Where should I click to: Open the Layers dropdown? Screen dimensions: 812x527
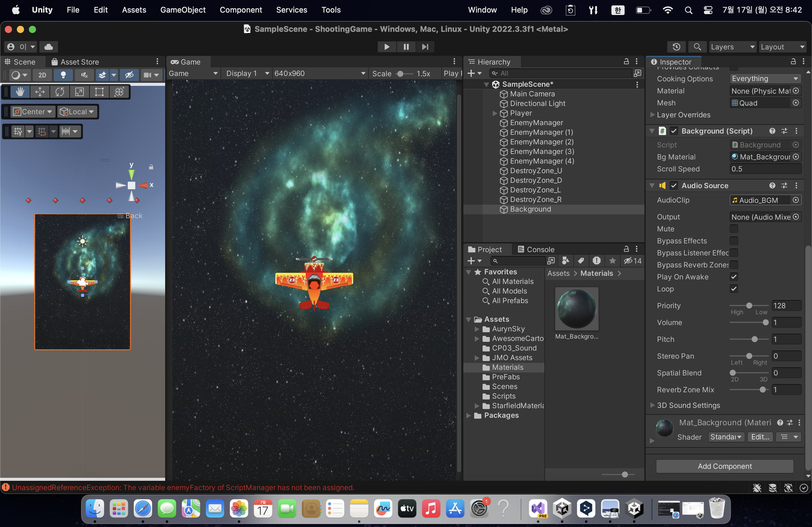point(732,47)
